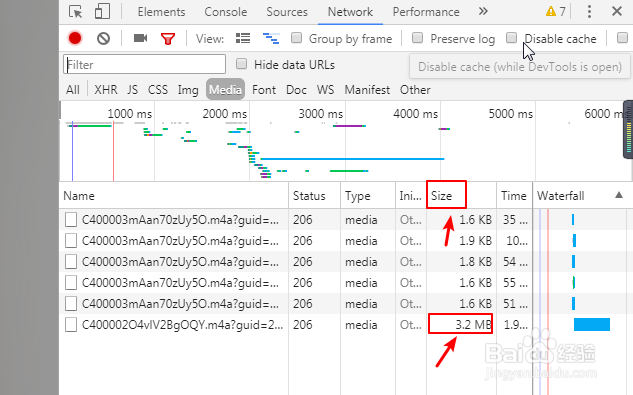Go to the Performance tab
633x395 pixels.
(426, 12)
